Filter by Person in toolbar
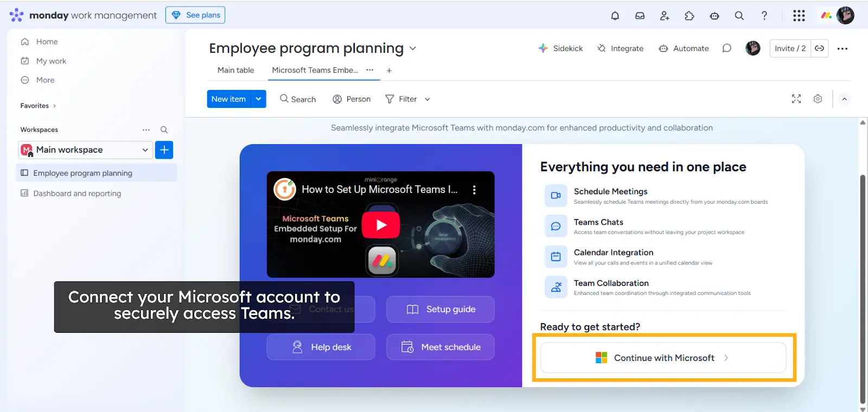The width and height of the screenshot is (868, 412). click(x=352, y=99)
